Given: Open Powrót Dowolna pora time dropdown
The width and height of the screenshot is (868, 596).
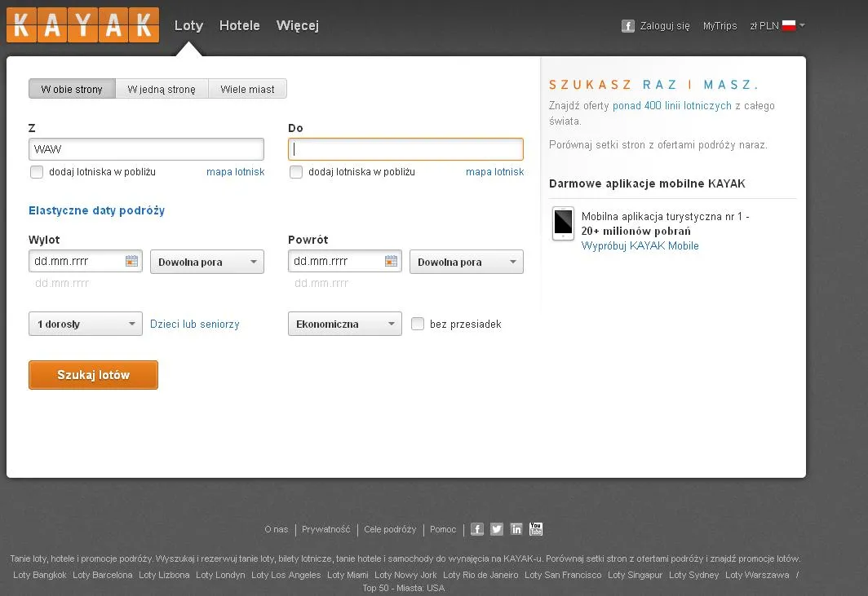Looking at the screenshot, I should [466, 262].
